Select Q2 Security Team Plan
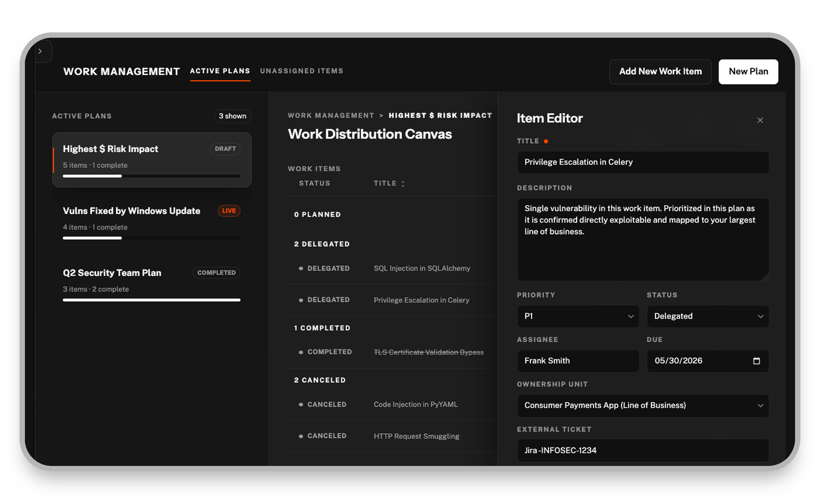The image size is (820, 504). tap(152, 284)
